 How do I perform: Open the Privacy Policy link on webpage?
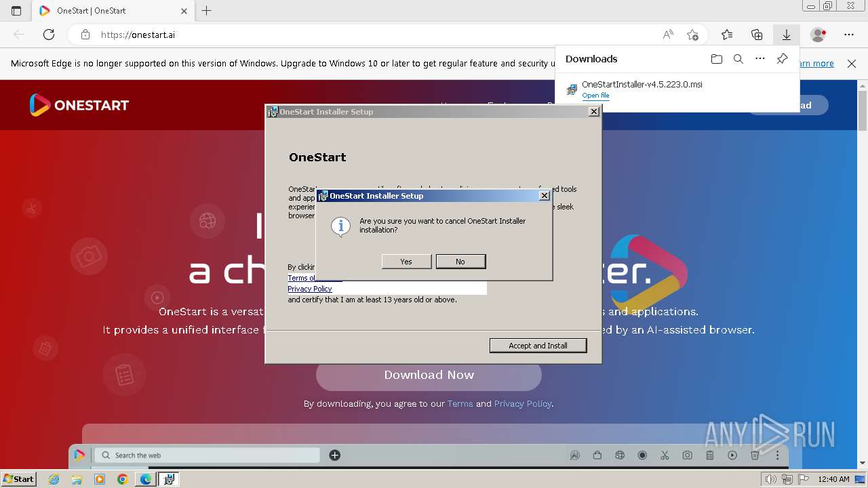(522, 404)
